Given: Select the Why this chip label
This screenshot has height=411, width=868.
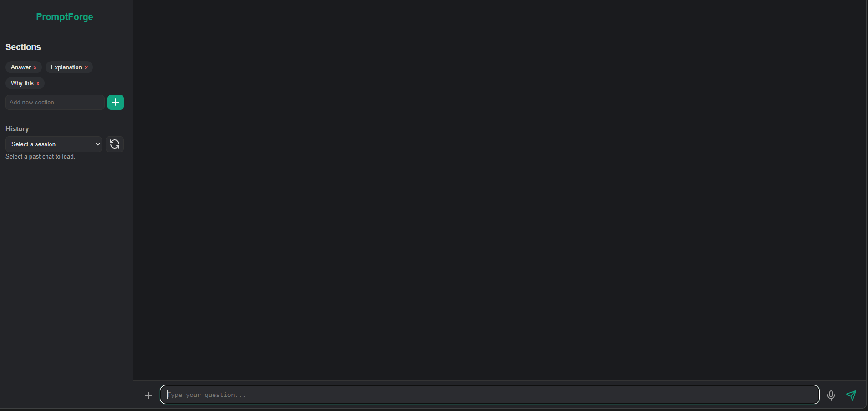Looking at the screenshot, I should pyautogui.click(x=22, y=83).
